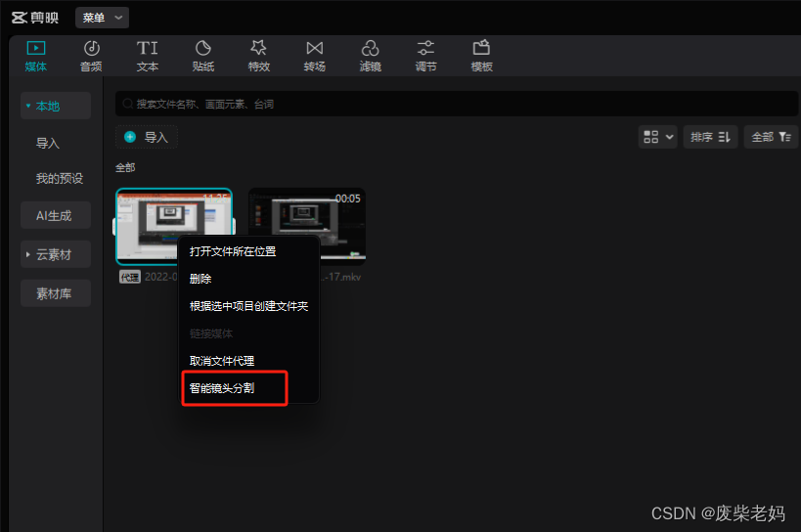Click the -17.mkv file name
This screenshot has width=801, height=532.
(342, 277)
